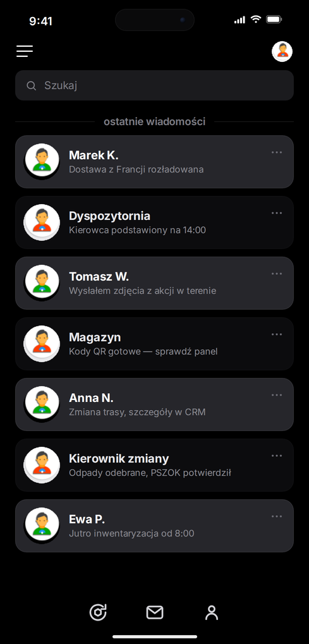Tap the magnifier icon in the search bar

(x=31, y=85)
